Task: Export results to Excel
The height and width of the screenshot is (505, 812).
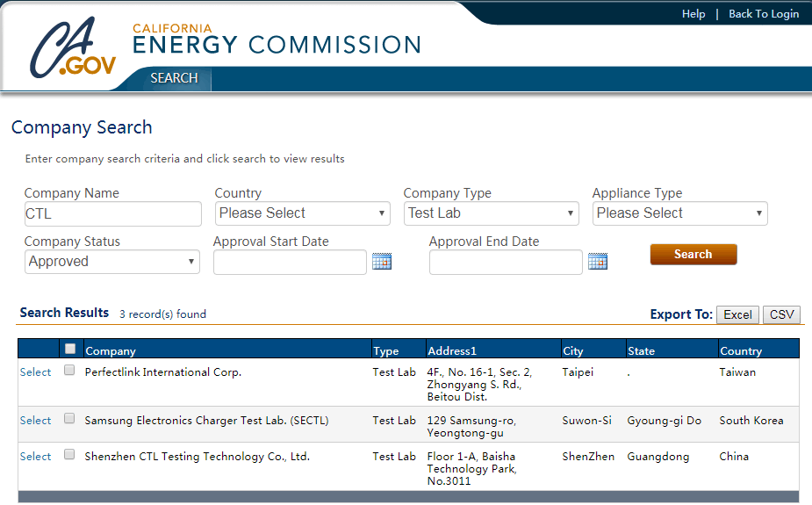Action: [x=737, y=315]
